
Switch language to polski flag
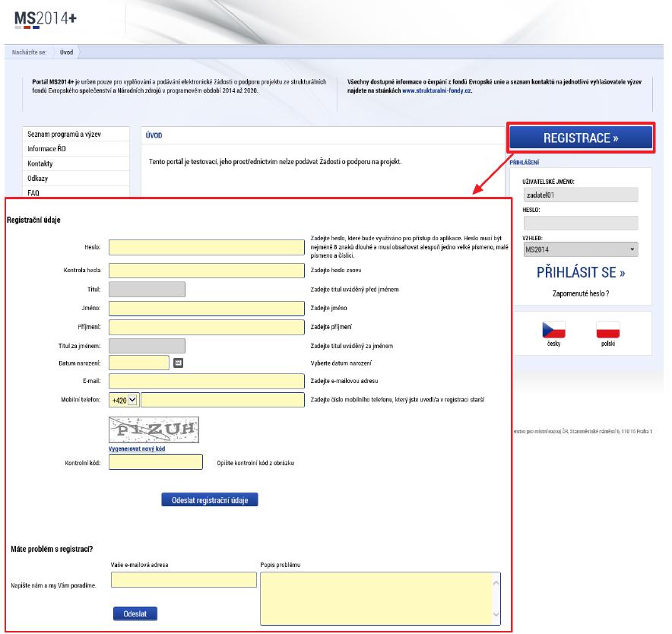pos(607,330)
